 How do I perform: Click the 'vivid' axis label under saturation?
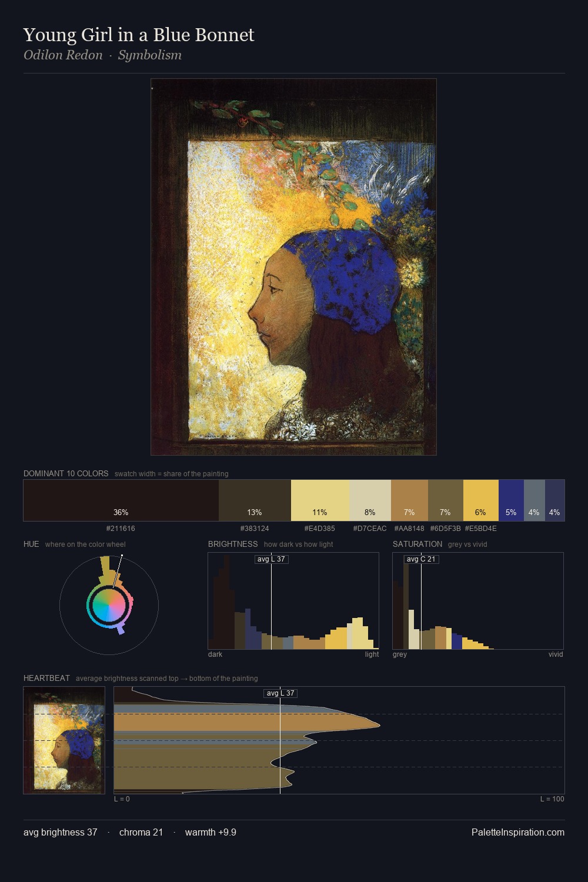pos(556,654)
